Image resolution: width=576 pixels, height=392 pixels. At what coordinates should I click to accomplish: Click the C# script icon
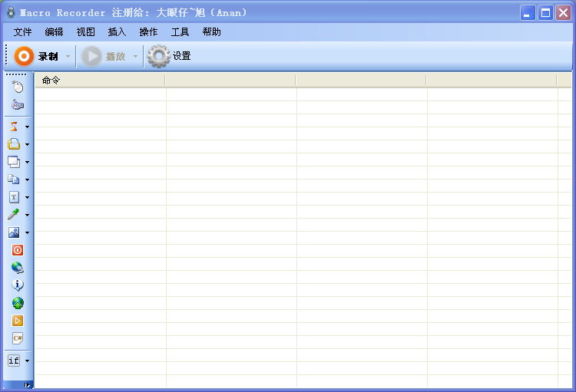click(x=17, y=338)
